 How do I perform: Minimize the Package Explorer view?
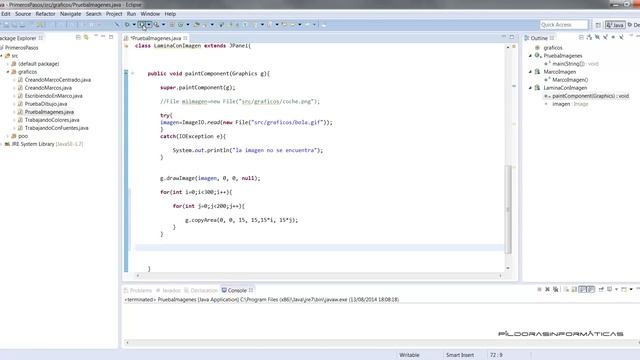click(x=103, y=37)
